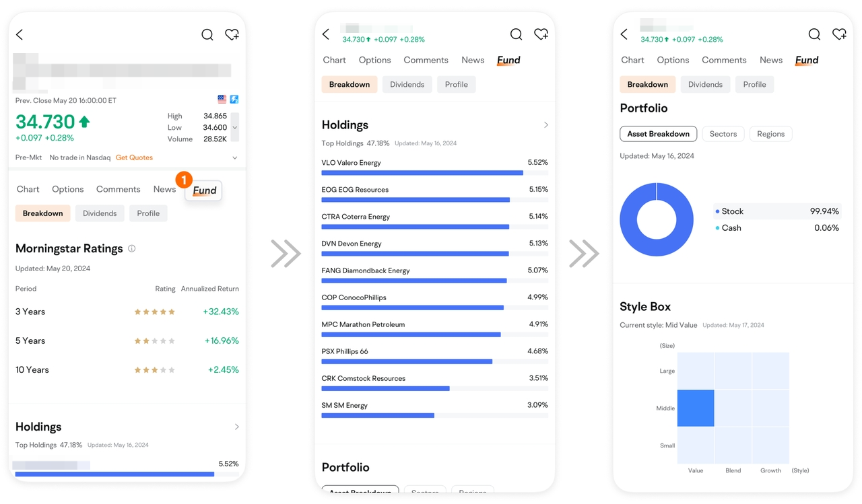Open the Chart tab on the middle screen

(x=335, y=60)
